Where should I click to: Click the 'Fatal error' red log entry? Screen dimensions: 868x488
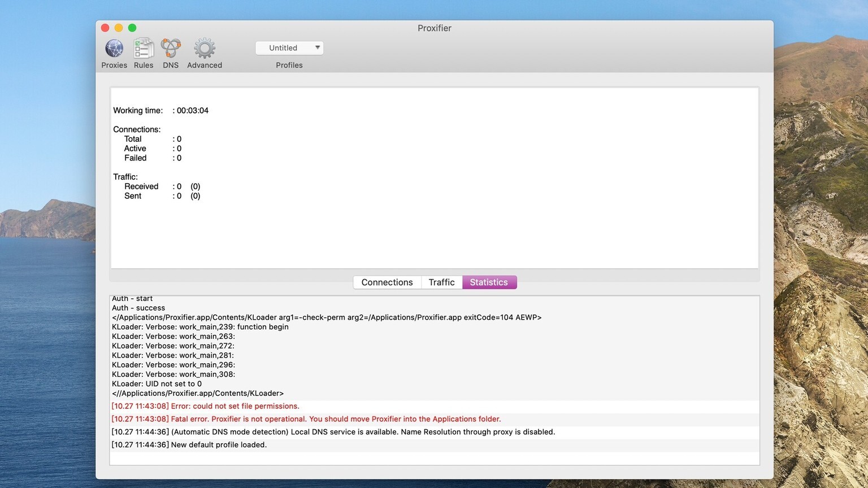[x=306, y=419]
